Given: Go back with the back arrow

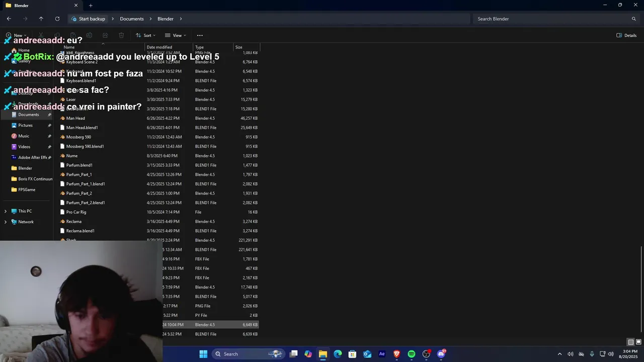Looking at the screenshot, I should point(9,19).
